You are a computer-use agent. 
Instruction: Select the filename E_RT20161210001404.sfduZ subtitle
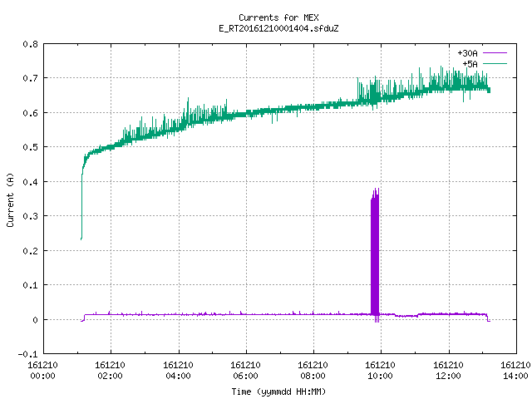point(278,28)
